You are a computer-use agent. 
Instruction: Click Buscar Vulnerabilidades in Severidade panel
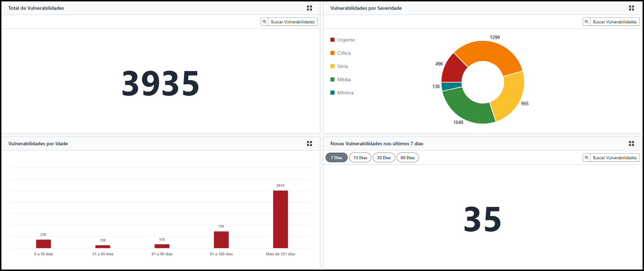(x=615, y=22)
